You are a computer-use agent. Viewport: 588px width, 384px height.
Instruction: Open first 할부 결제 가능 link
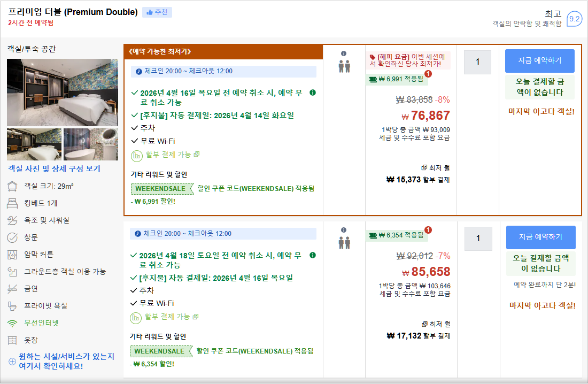click(x=173, y=155)
